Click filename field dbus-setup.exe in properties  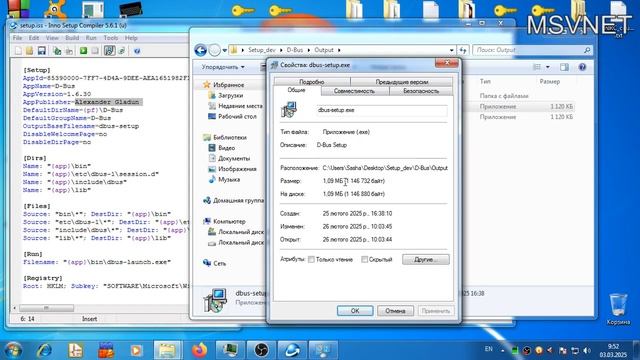382,110
